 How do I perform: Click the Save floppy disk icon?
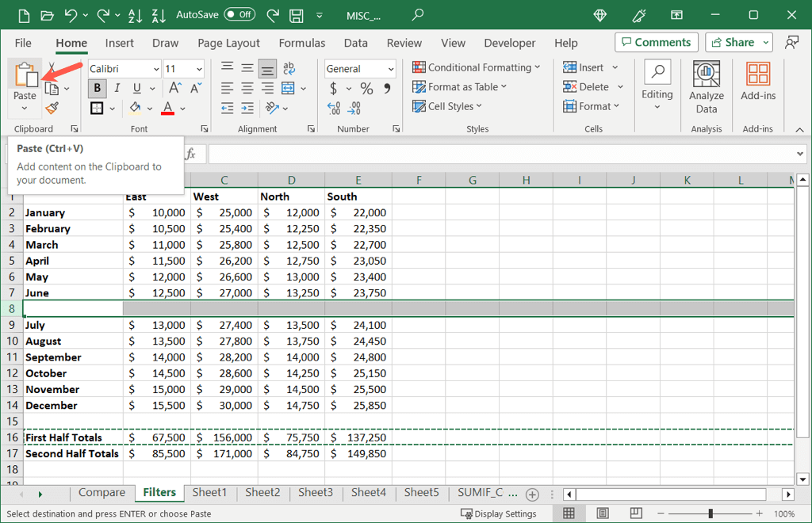[x=297, y=15]
